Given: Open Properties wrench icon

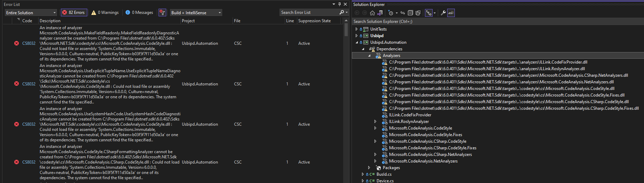Looking at the screenshot, I should (x=443, y=13).
